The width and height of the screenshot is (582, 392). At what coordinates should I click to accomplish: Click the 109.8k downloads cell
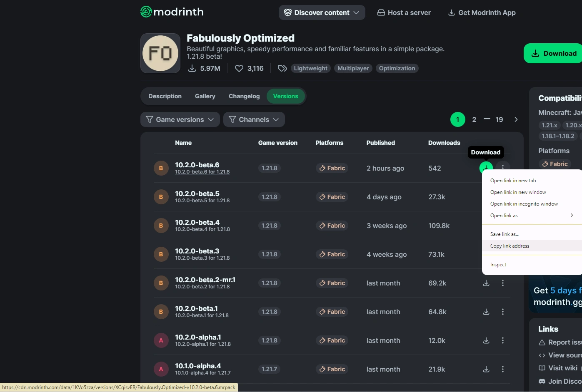[439, 226]
